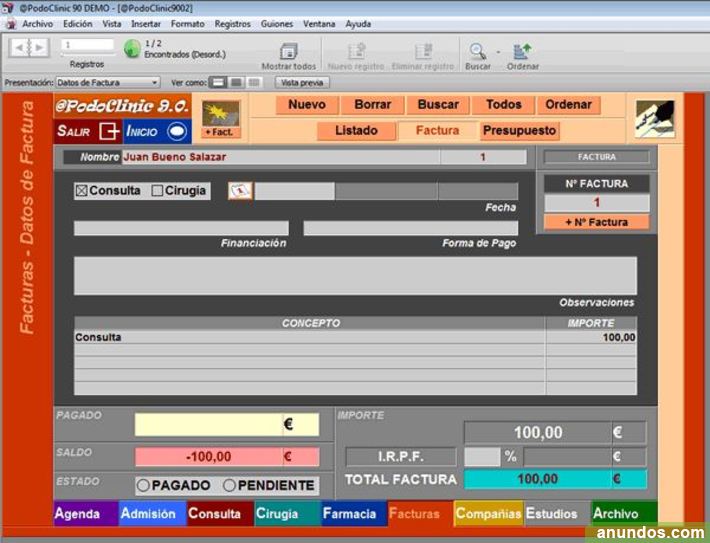Viewport: 710px width, 543px height.
Task: Click the calendar date icon
Action: pyautogui.click(x=240, y=191)
